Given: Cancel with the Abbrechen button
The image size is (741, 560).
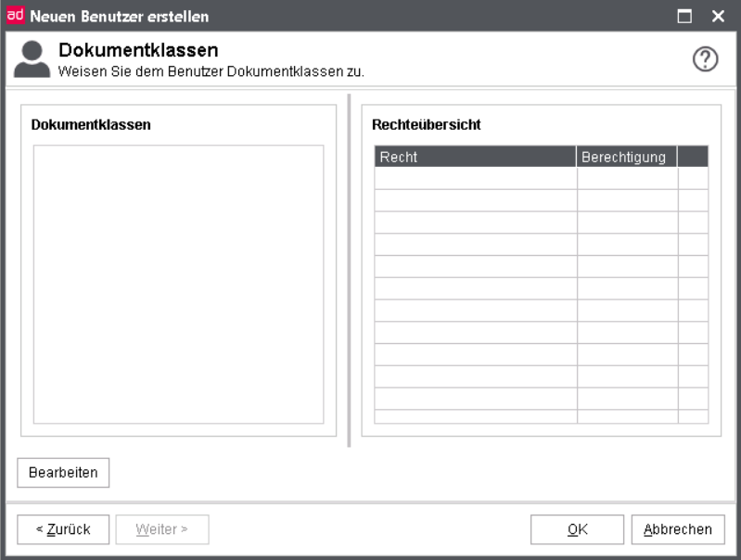Looking at the screenshot, I should [x=678, y=529].
